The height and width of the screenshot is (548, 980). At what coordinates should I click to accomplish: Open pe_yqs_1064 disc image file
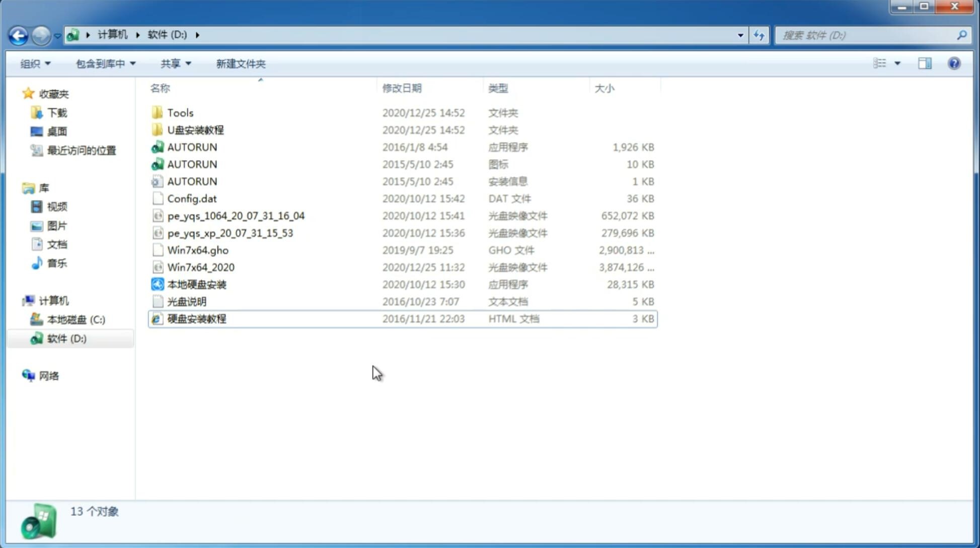tap(236, 216)
